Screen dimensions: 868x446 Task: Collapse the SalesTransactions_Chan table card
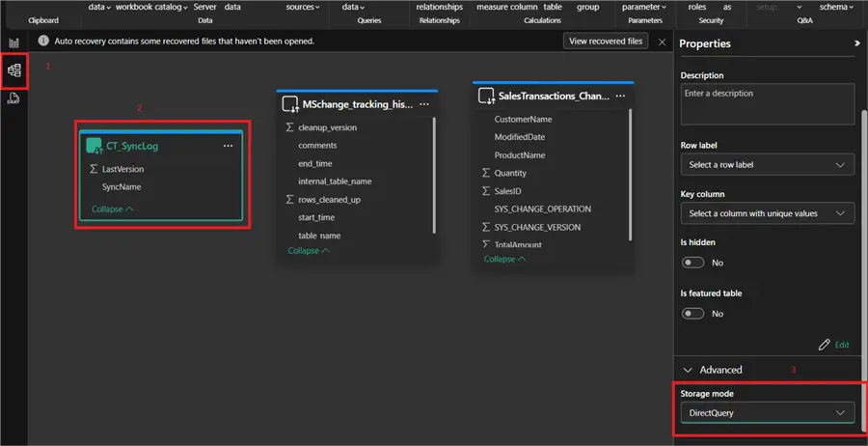(504, 260)
